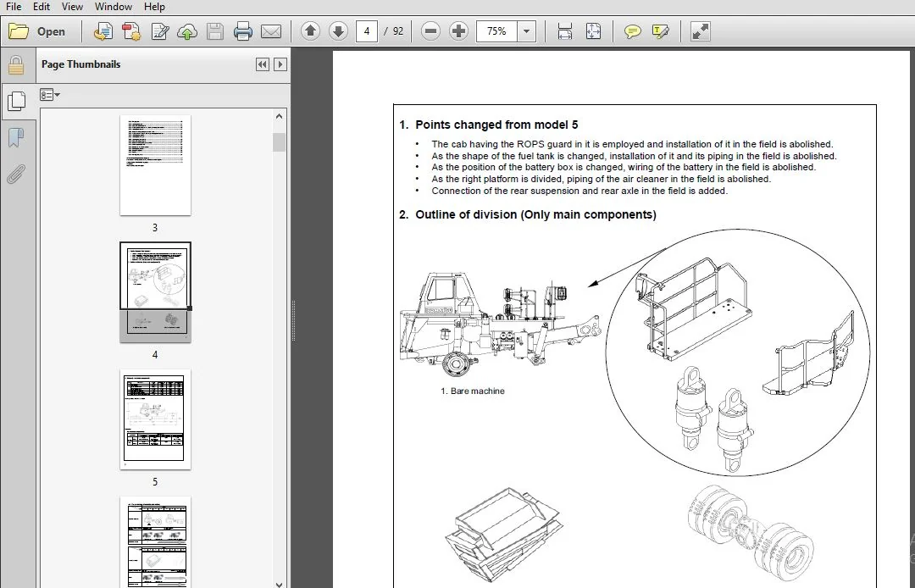Image resolution: width=915 pixels, height=588 pixels.
Task: Select the page 3 thumbnail
Action: point(155,165)
